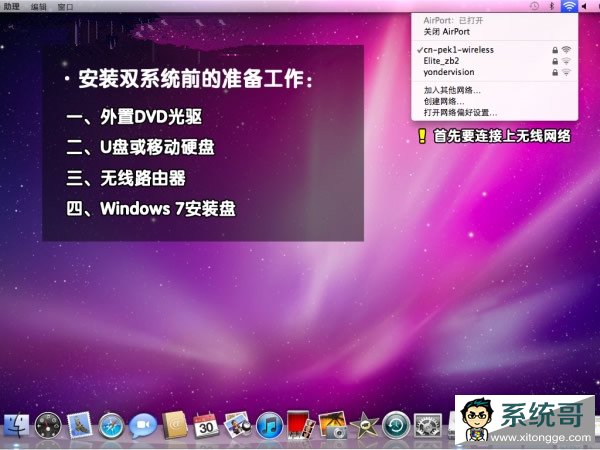Select 打开网络偏好设置... menu item

[494, 112]
